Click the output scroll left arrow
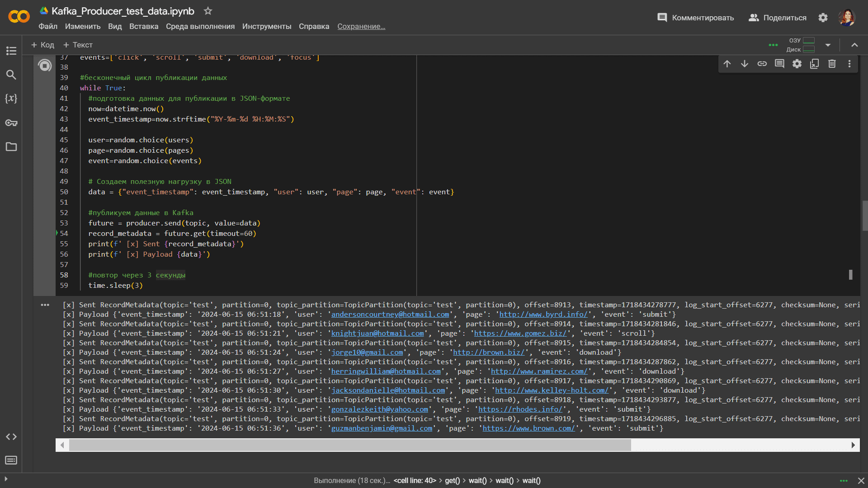868x488 pixels. click(x=62, y=445)
